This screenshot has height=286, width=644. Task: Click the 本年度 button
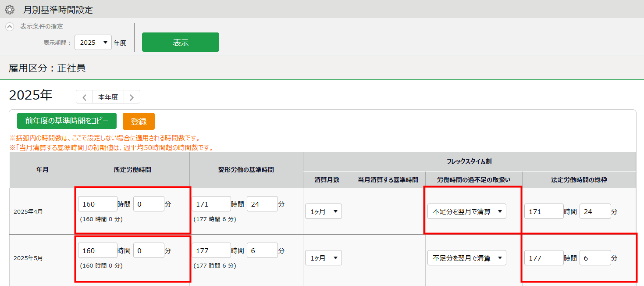(x=108, y=97)
